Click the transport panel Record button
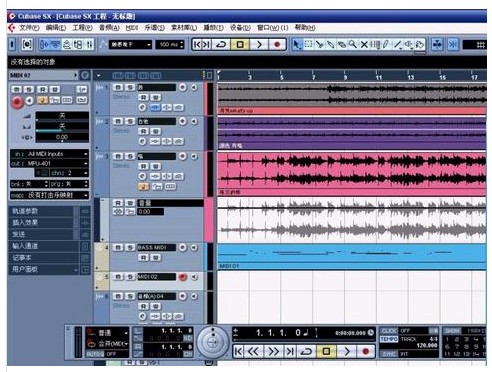The image size is (492, 372). (366, 351)
